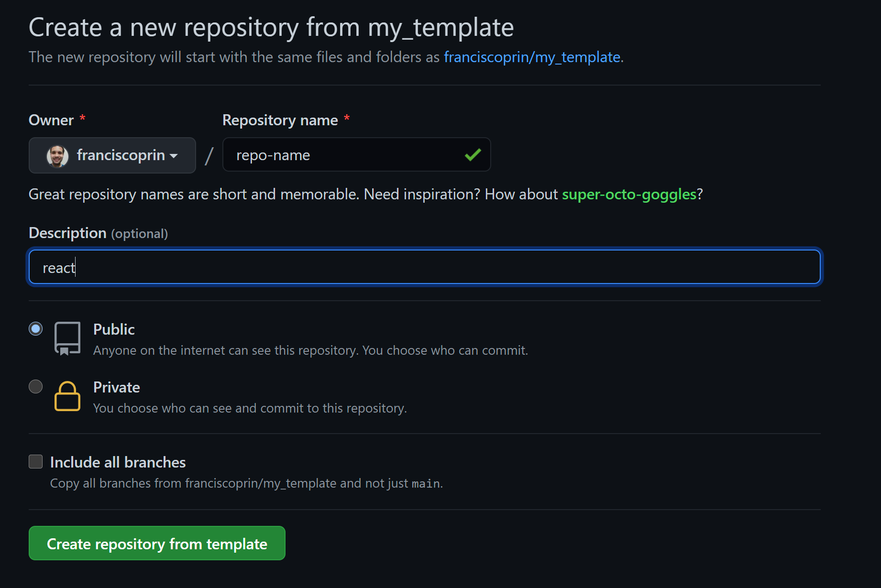Click Create repository from template button
This screenshot has height=588, width=881.
coord(157,543)
